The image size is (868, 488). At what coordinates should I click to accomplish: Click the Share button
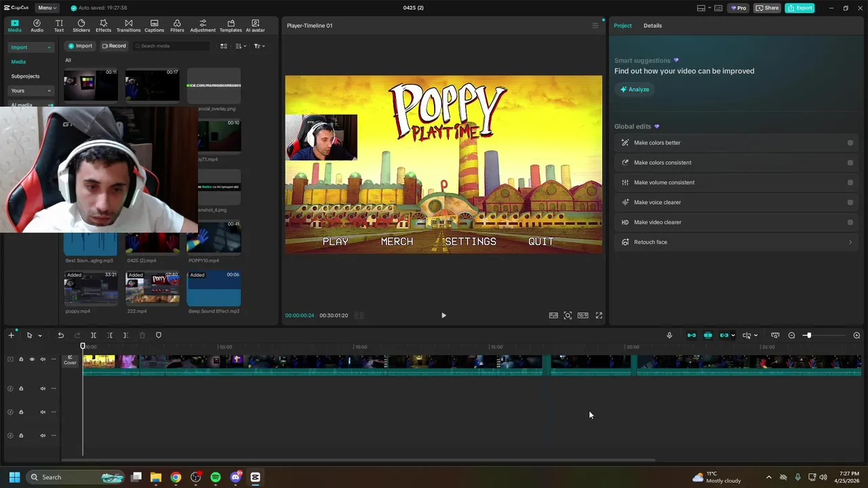tap(767, 8)
